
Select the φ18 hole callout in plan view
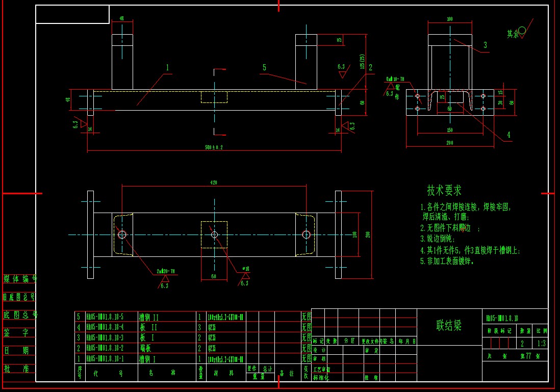pyautogui.click(x=246, y=269)
